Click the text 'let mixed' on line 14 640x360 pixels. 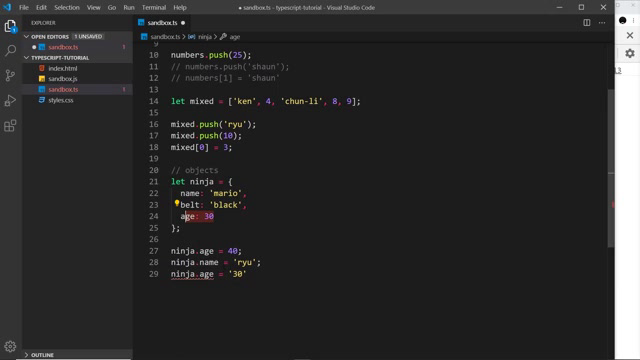click(x=192, y=101)
